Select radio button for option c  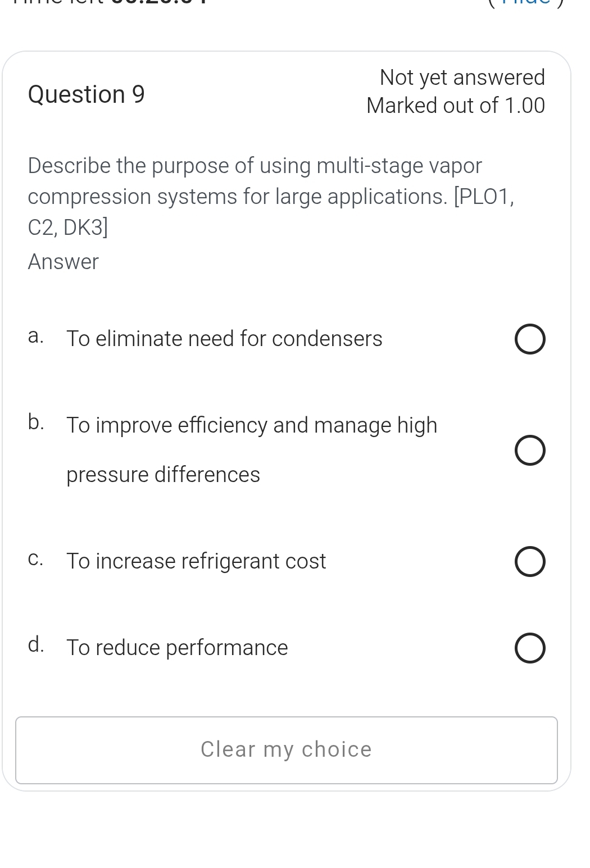tap(529, 561)
